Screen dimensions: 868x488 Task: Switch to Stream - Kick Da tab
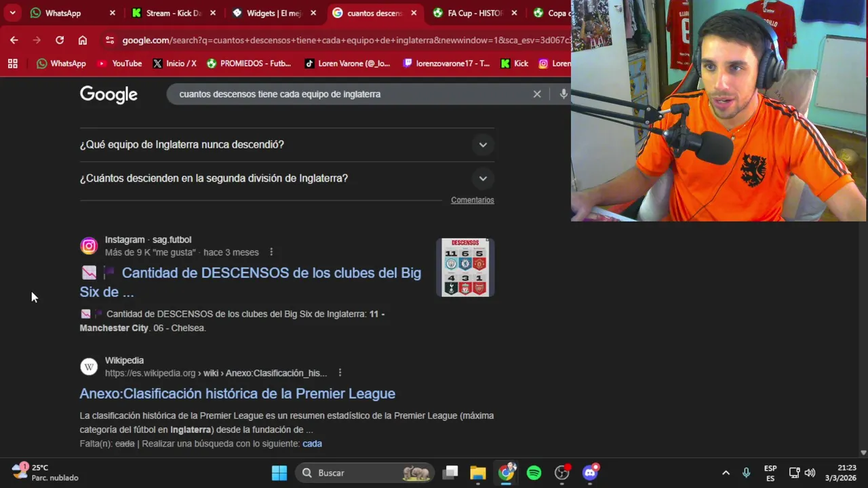click(167, 13)
